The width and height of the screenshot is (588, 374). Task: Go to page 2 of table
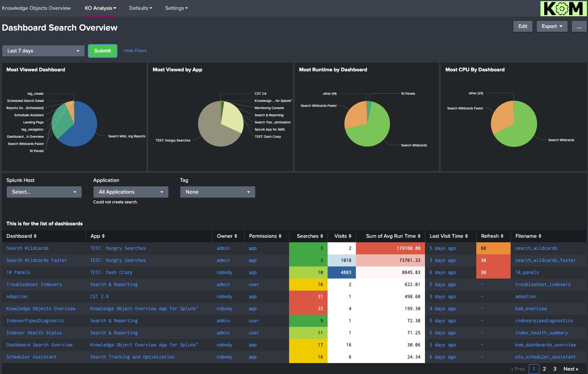click(x=544, y=369)
